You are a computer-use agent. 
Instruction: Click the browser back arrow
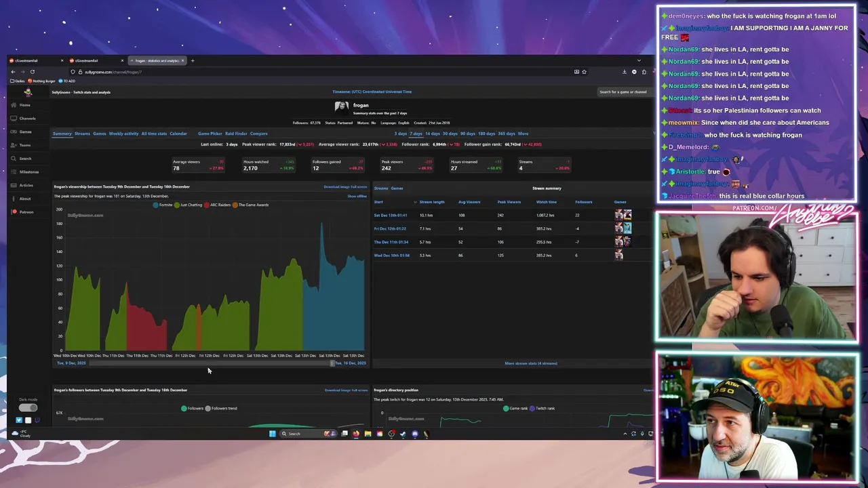(x=13, y=72)
